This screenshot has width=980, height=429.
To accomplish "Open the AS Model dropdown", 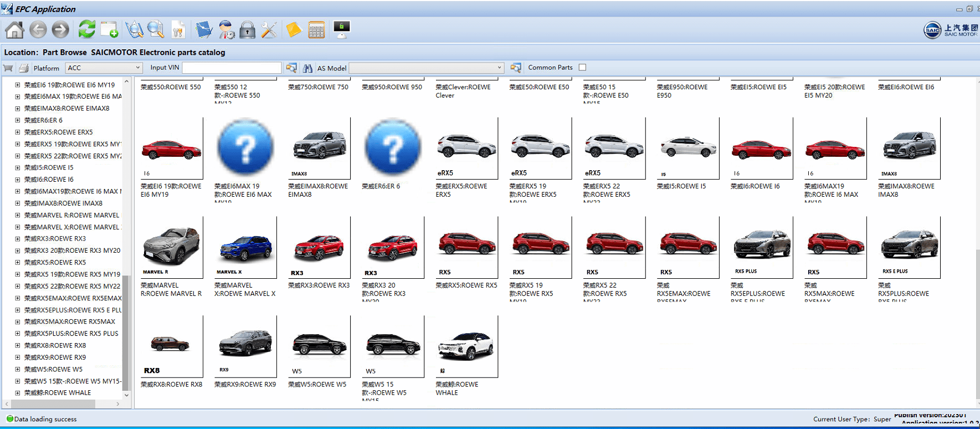I will coord(426,68).
